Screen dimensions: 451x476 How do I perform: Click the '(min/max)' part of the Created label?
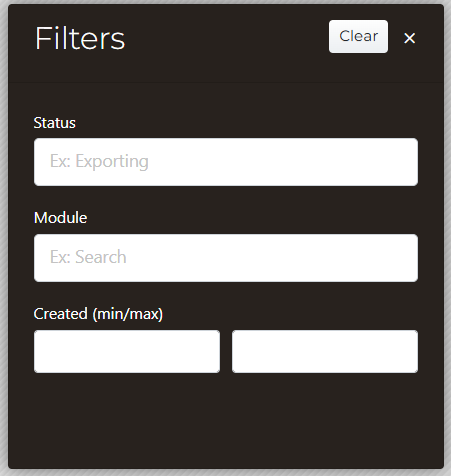128,314
